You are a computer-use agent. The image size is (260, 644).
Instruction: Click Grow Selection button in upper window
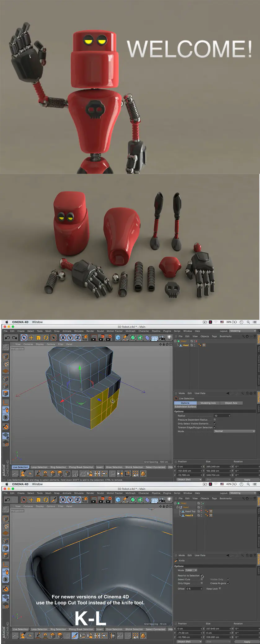point(114,467)
